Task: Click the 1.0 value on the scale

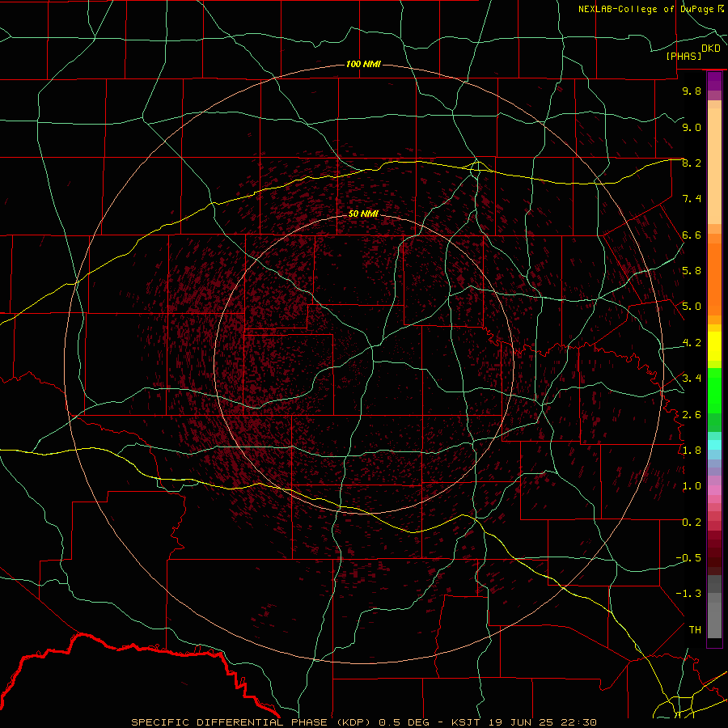Action: [x=692, y=486]
